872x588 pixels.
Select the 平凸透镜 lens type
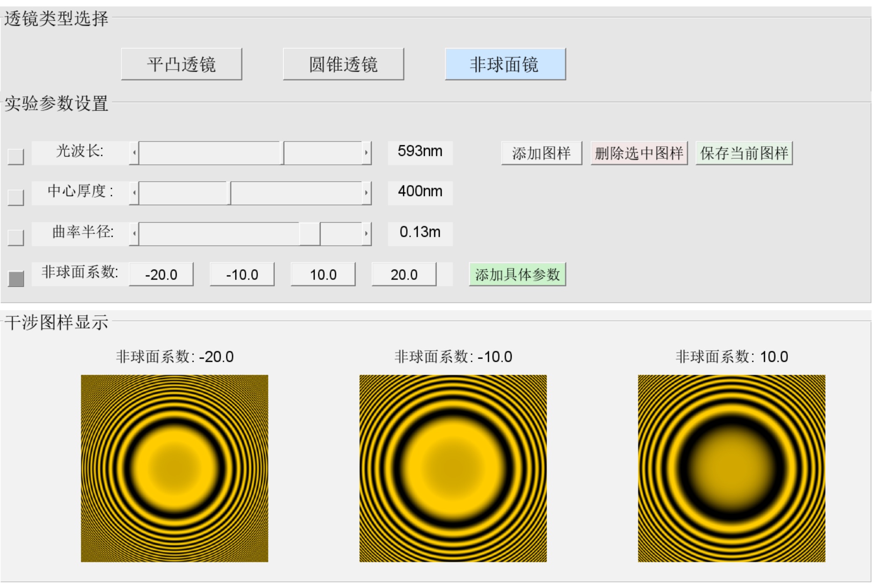[181, 64]
